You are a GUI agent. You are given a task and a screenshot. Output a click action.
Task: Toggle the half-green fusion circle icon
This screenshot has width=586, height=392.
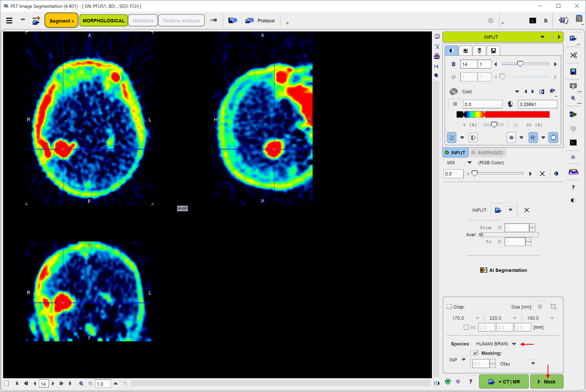coord(556,174)
